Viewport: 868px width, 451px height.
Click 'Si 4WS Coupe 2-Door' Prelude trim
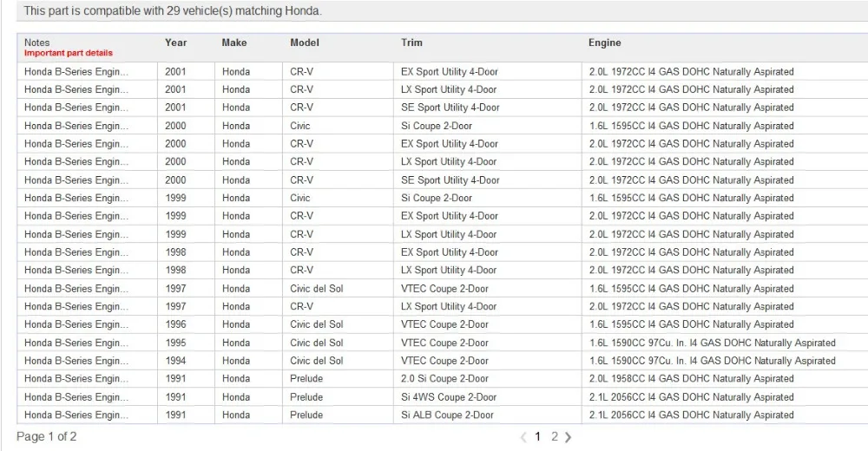[x=449, y=396]
